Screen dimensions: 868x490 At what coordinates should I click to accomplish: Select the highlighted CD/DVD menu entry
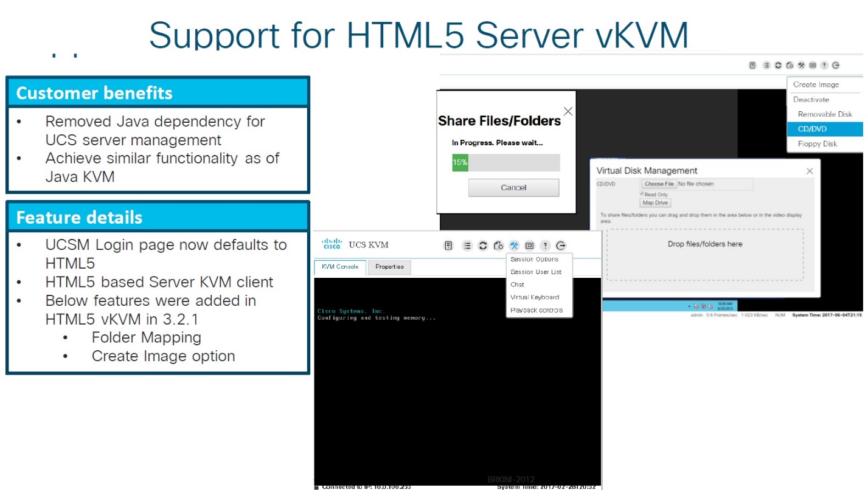(x=825, y=129)
